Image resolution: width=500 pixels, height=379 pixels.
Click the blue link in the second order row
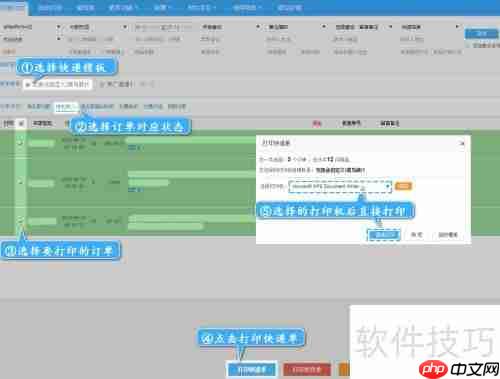135,189
